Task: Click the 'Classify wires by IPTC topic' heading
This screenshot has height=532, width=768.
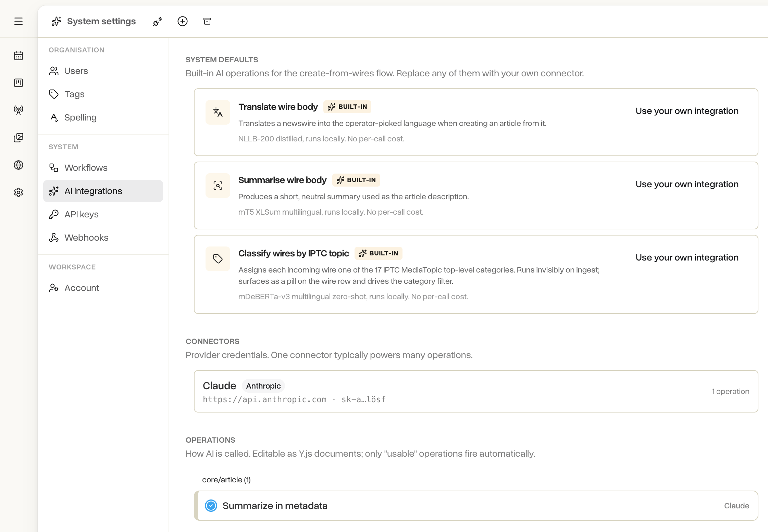Action: click(294, 253)
